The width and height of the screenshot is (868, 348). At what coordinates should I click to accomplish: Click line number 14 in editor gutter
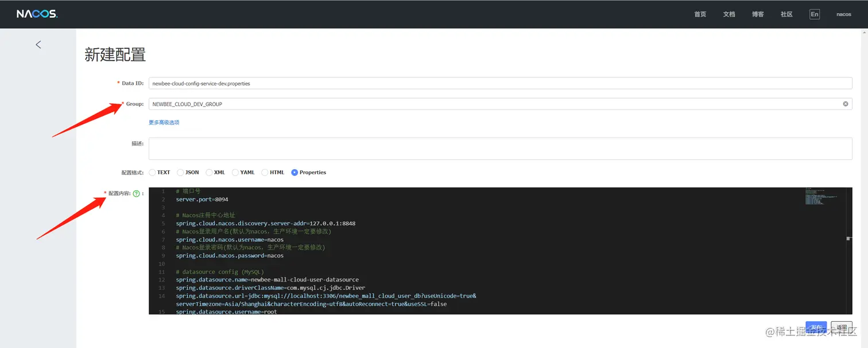162,296
